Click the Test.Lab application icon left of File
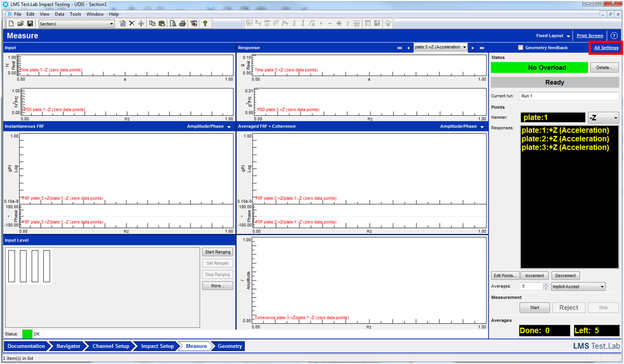This screenshot has height=364, width=624. pyautogui.click(x=9, y=14)
